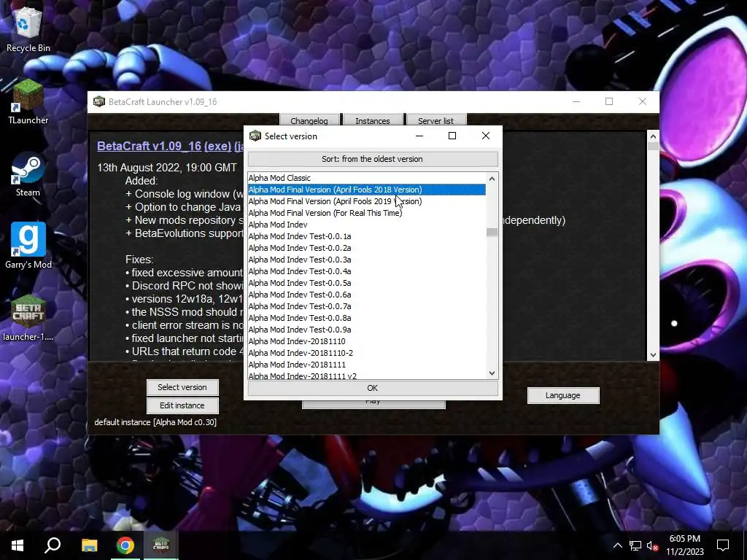Open muted volume tray icon
Viewport: 747px width, 560px height.
pyautogui.click(x=652, y=545)
